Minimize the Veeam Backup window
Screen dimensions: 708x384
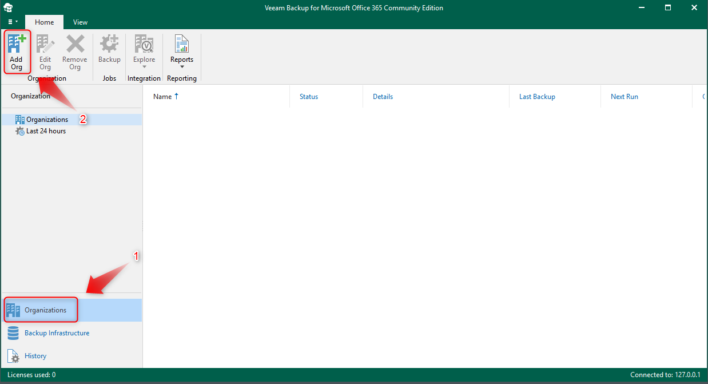[642, 8]
